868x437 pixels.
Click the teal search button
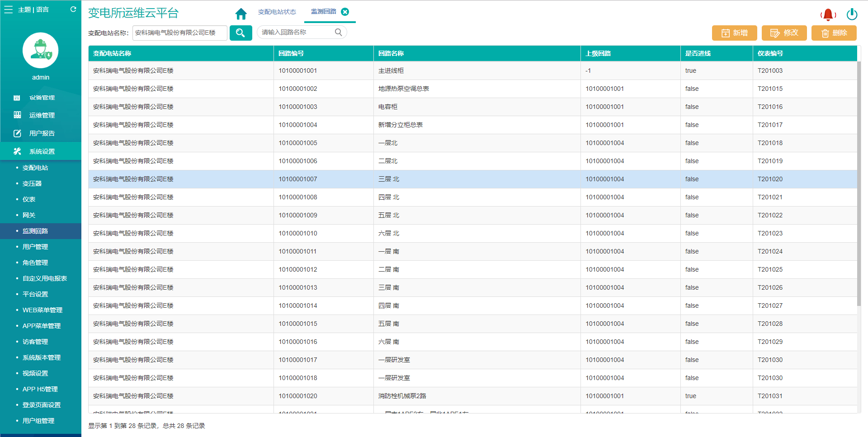pyautogui.click(x=241, y=33)
